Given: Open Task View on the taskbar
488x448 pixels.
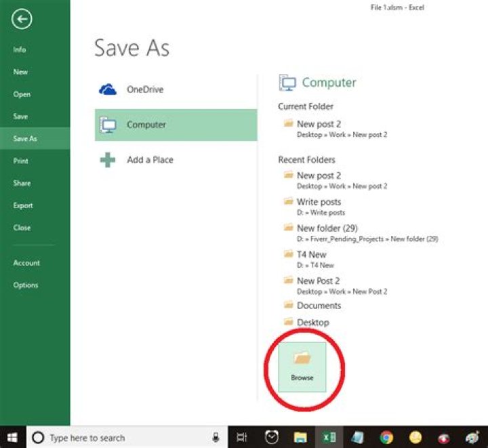Looking at the screenshot, I should tap(242, 437).
